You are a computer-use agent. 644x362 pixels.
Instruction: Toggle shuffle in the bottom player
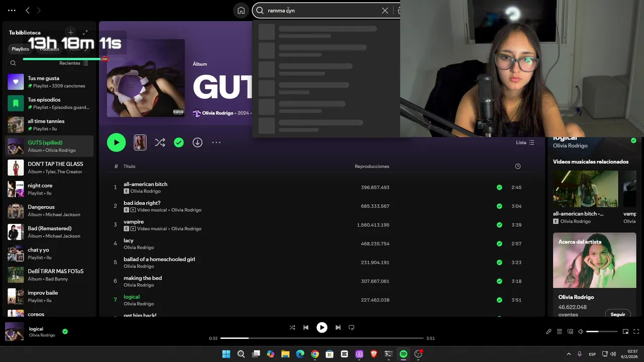pos(292,327)
